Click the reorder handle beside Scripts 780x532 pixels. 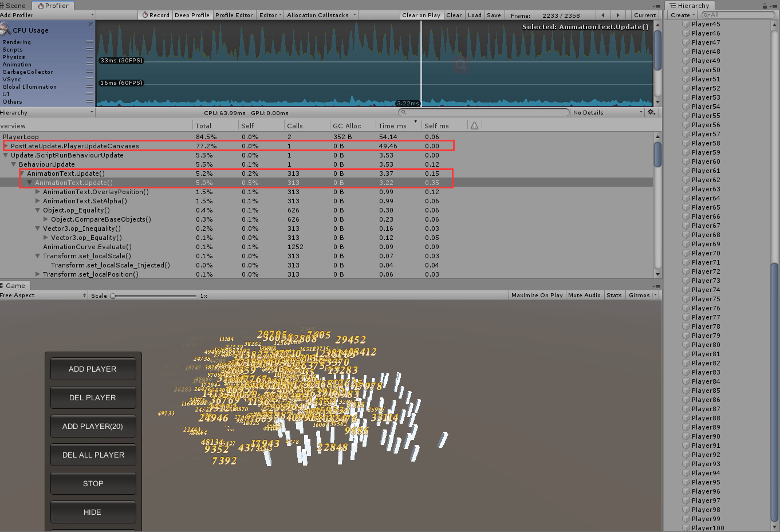tap(89, 50)
